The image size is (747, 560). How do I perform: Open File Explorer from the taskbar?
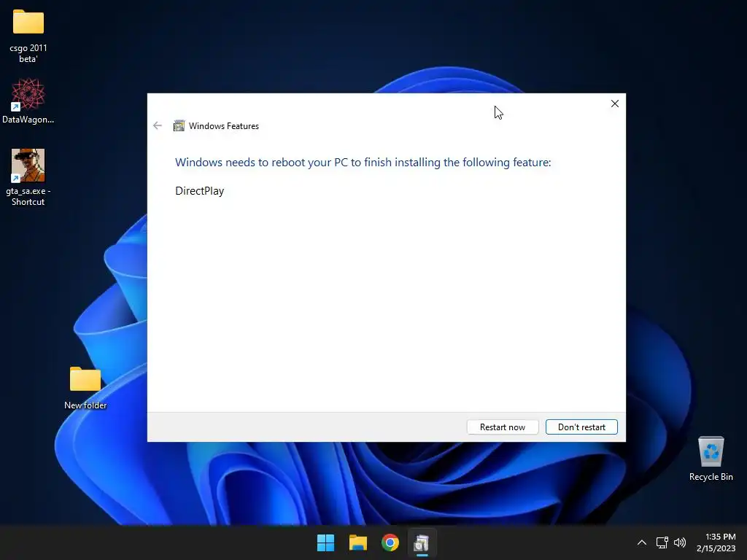click(x=358, y=542)
